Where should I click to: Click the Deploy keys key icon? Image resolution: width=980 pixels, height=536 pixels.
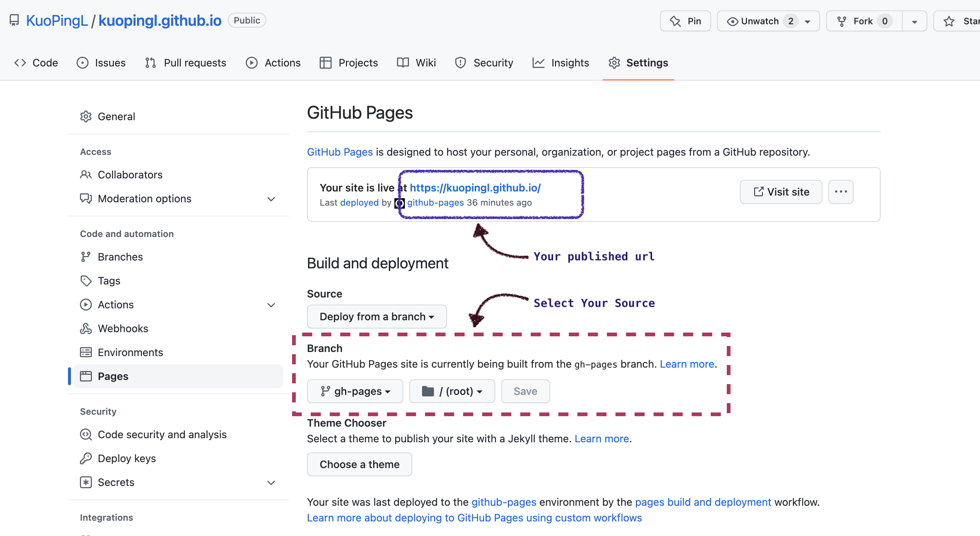pos(86,458)
